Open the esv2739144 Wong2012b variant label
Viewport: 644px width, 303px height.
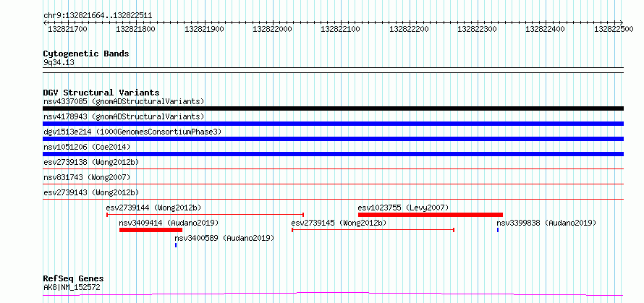[153, 208]
